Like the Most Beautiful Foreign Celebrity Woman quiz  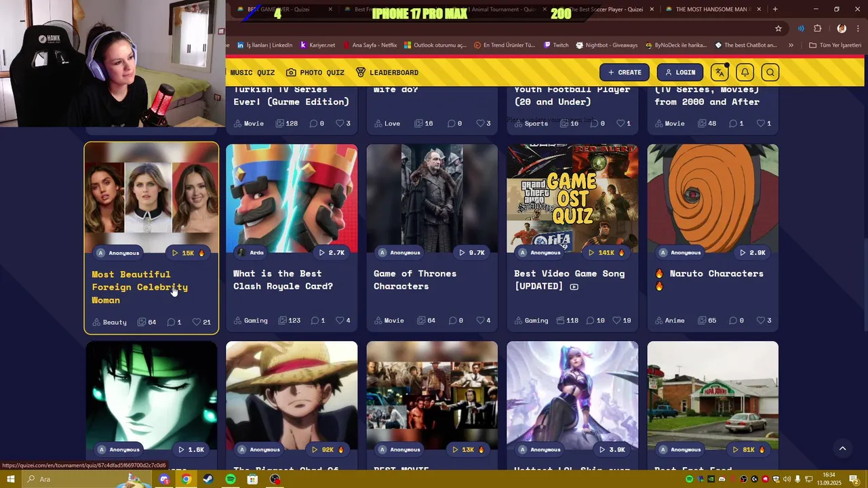[197, 322]
